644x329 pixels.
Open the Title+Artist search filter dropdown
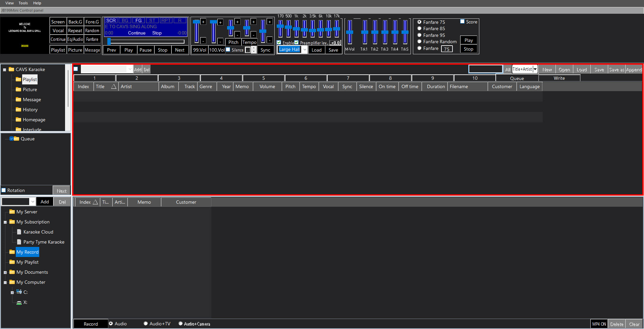(535, 69)
